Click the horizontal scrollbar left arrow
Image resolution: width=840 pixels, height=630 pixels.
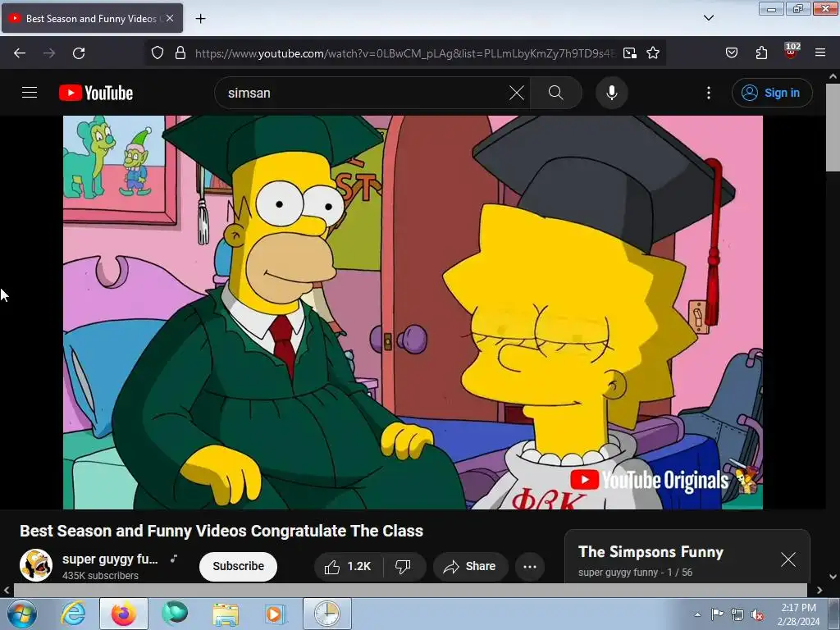[x=7, y=591]
